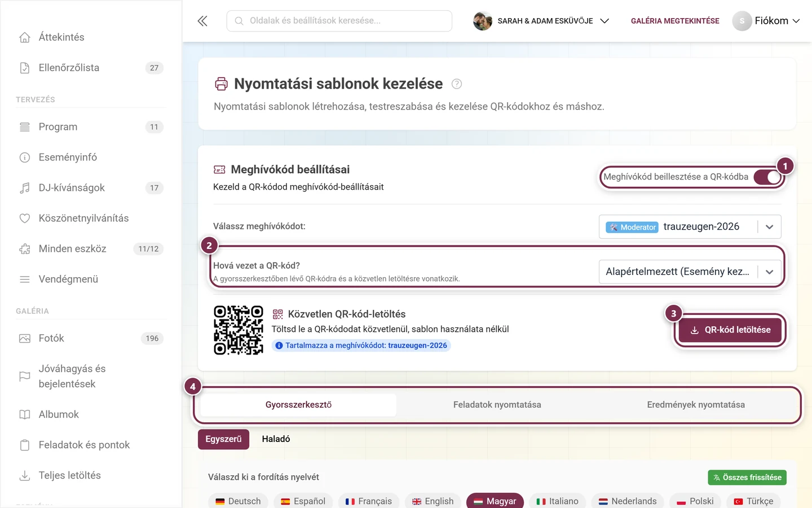The image size is (812, 508).
Task: Choose Italiano language
Action: [557, 501]
